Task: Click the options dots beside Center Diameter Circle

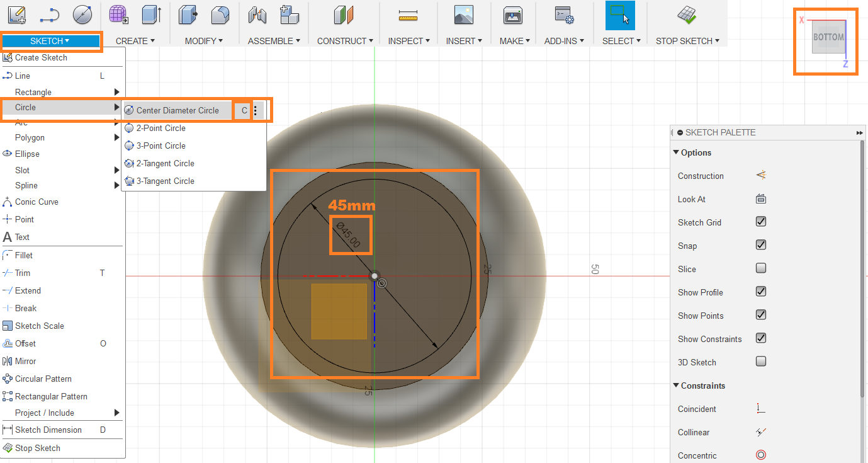Action: point(256,110)
